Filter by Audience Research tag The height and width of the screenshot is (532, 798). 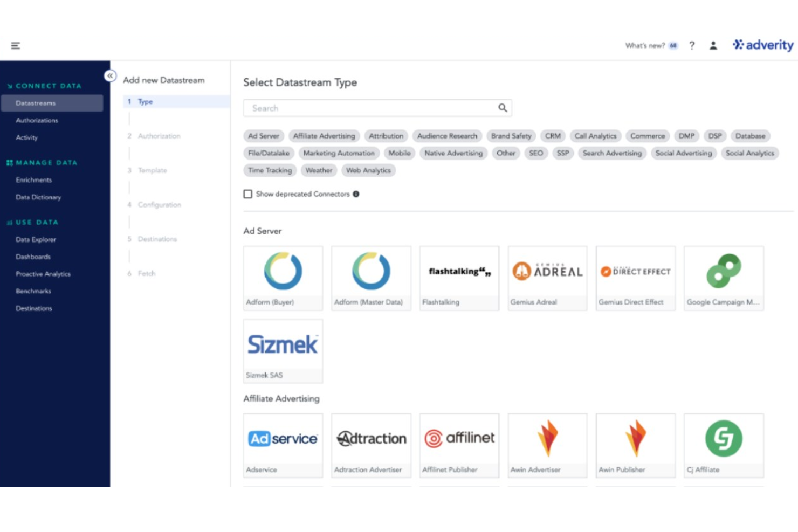point(447,136)
